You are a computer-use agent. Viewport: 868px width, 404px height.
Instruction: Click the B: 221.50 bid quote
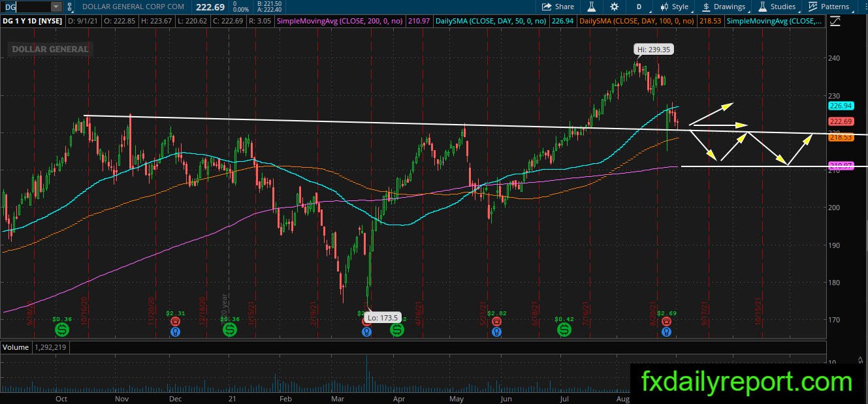[x=270, y=3]
